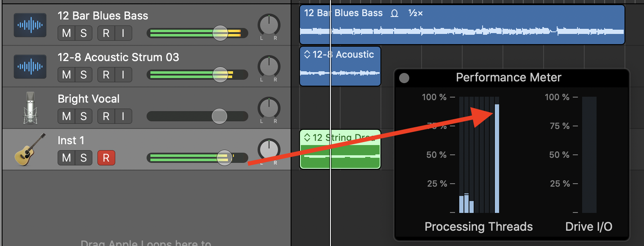Enable input monitoring on 12-8 Acoustic Strum 03
Image resolution: width=644 pixels, height=246 pixels.
point(123,75)
